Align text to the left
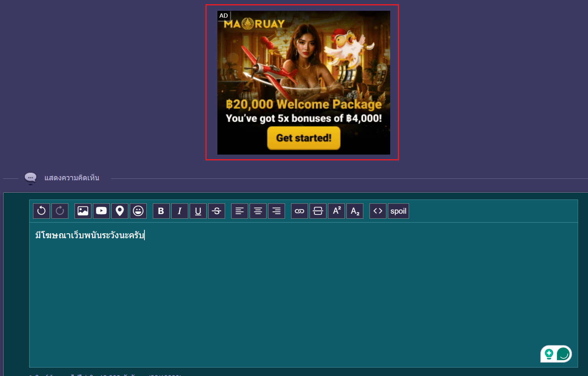 click(x=240, y=211)
